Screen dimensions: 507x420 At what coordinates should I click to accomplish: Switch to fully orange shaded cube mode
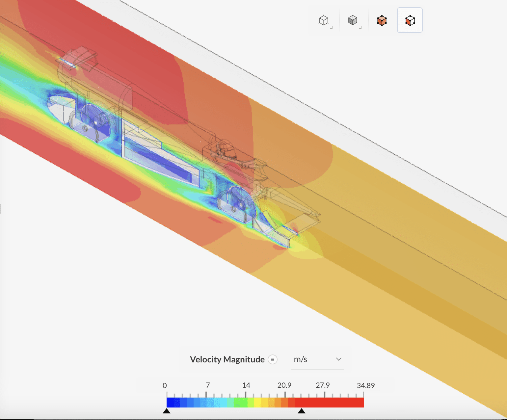coord(382,20)
